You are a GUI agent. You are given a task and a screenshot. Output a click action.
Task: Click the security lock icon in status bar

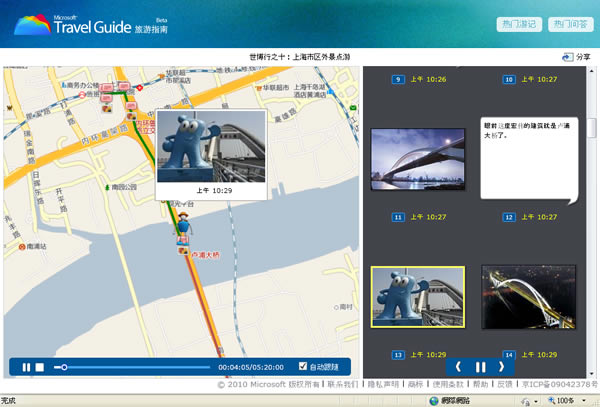tap(526, 401)
